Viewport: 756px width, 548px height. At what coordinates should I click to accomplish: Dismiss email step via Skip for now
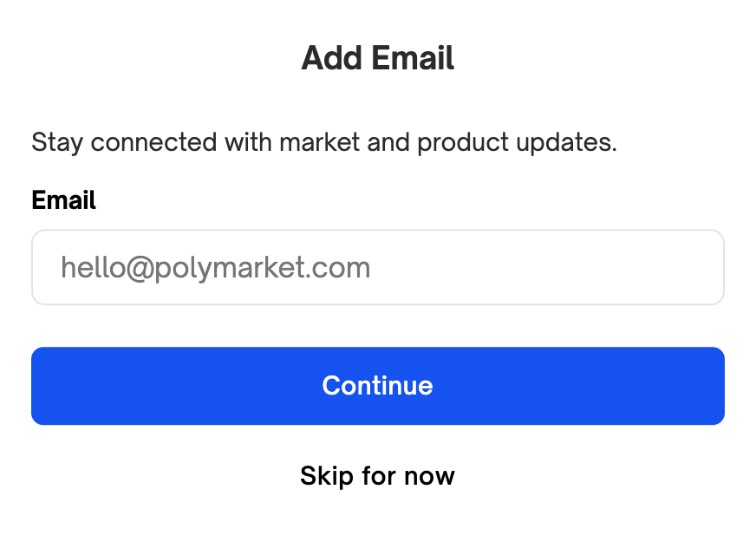[x=377, y=476]
